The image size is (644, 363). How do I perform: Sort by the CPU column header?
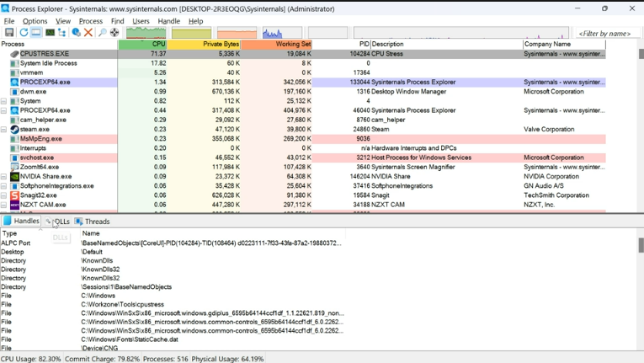pos(142,44)
